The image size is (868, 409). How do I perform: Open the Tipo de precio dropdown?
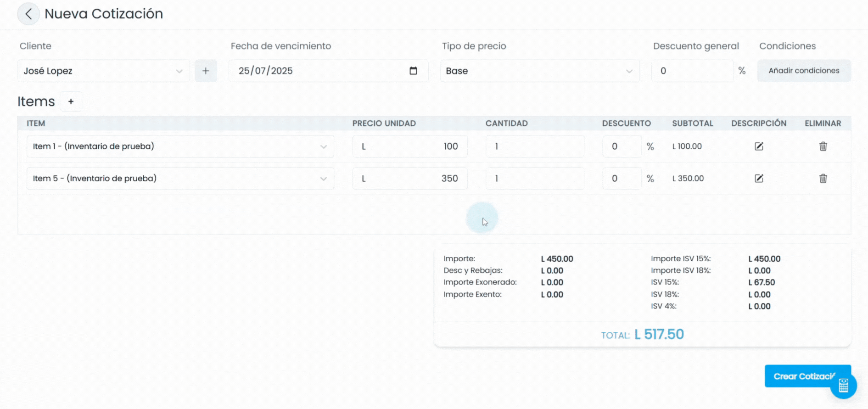click(540, 71)
